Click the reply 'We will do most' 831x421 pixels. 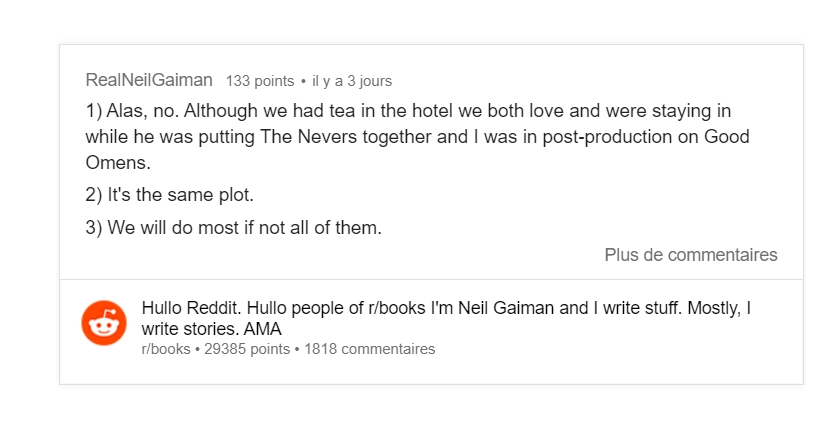tap(234, 227)
